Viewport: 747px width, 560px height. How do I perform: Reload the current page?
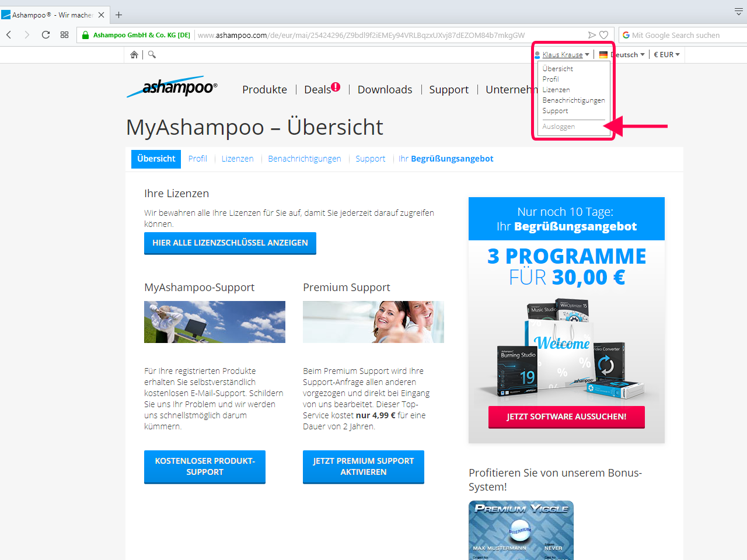pyautogui.click(x=46, y=35)
